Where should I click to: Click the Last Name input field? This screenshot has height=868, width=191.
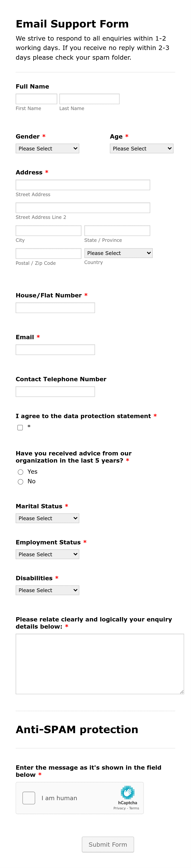click(x=89, y=98)
